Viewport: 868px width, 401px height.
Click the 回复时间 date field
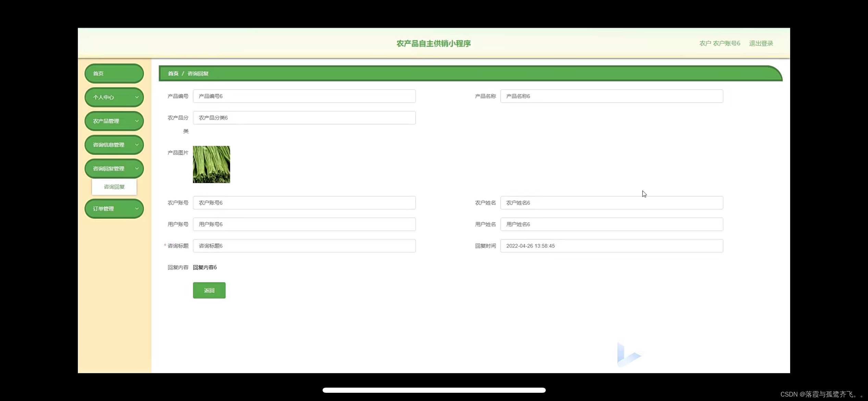[612, 246]
